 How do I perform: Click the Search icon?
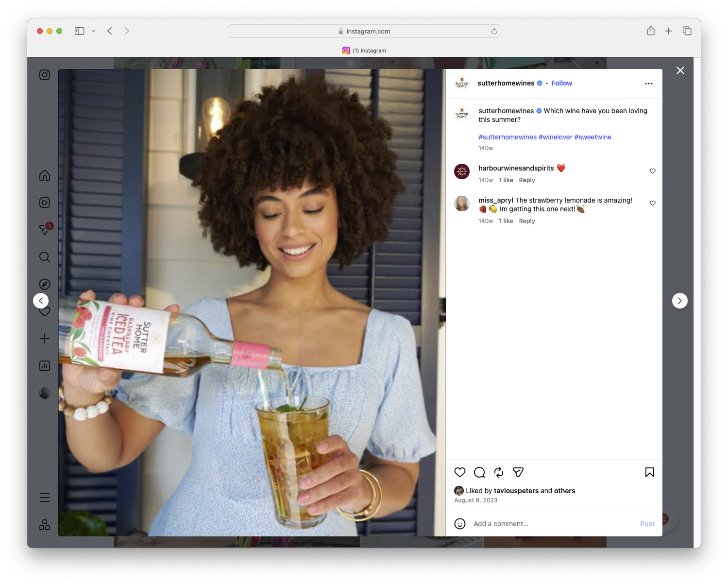(44, 257)
